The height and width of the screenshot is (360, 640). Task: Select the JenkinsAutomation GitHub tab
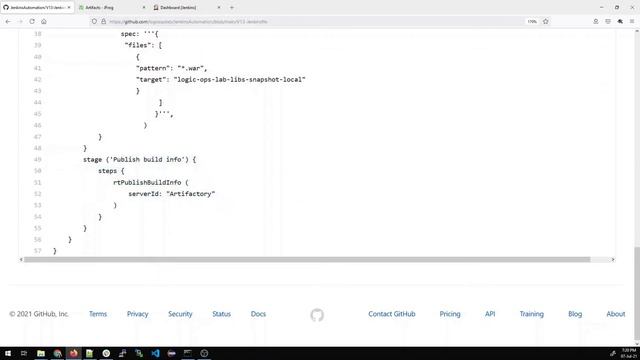37,7
